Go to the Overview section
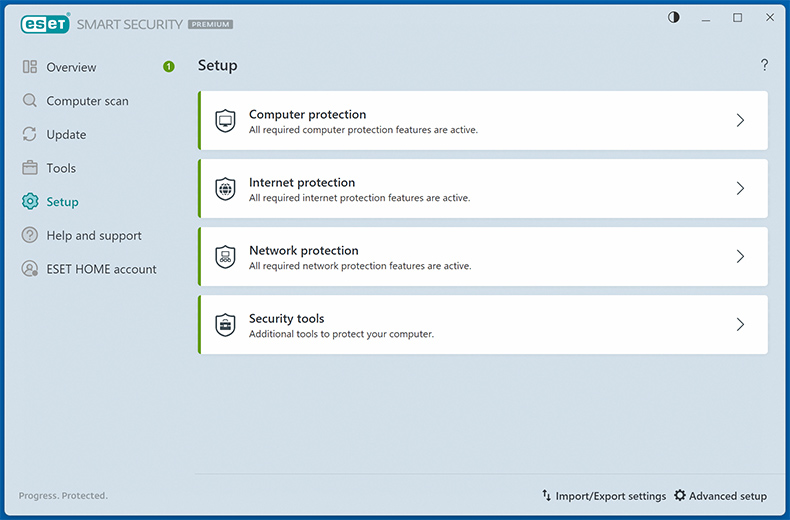Viewport: 790px width, 520px height. tap(71, 67)
